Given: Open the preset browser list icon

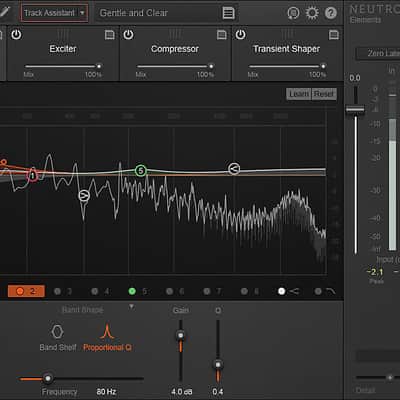Looking at the screenshot, I should (x=228, y=13).
